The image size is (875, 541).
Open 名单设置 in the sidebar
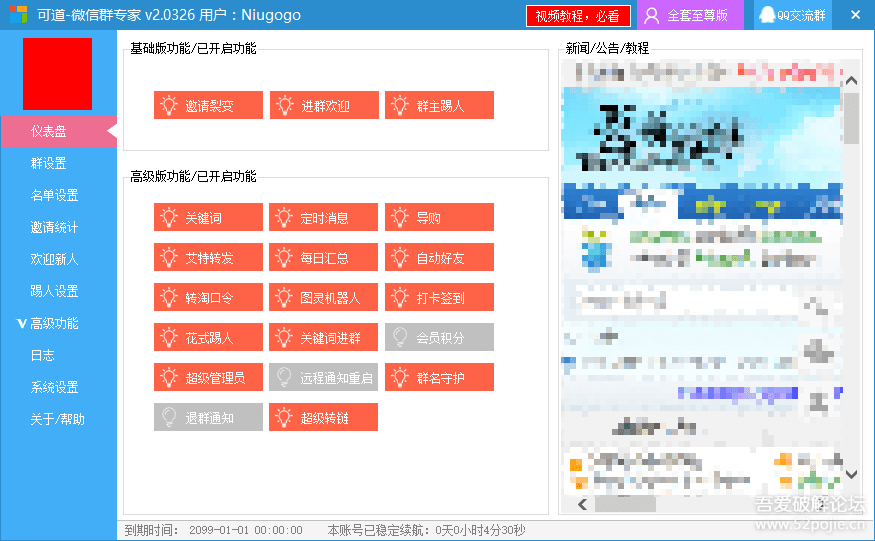59,195
